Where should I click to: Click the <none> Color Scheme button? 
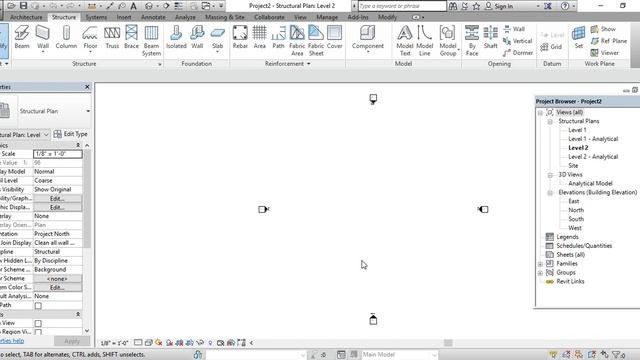coord(57,279)
